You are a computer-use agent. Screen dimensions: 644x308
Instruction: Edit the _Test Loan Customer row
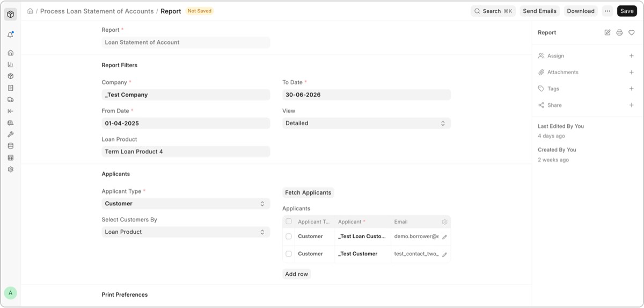click(x=444, y=237)
